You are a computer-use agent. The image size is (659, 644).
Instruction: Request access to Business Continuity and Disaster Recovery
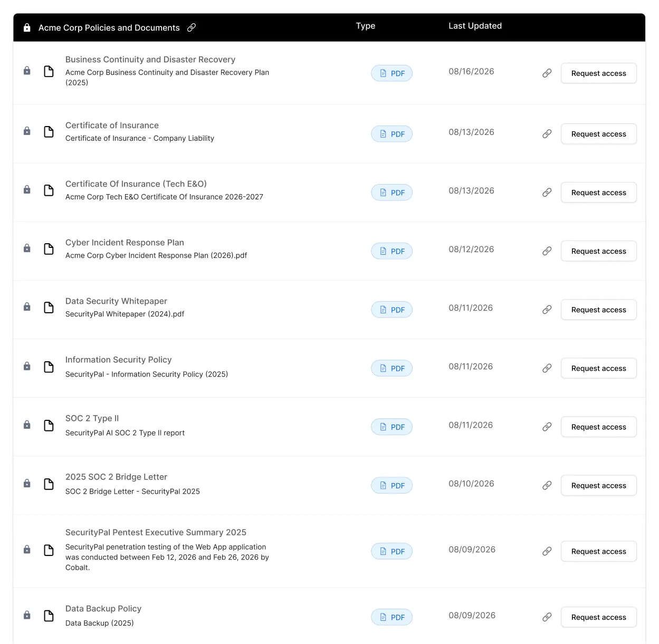point(599,73)
